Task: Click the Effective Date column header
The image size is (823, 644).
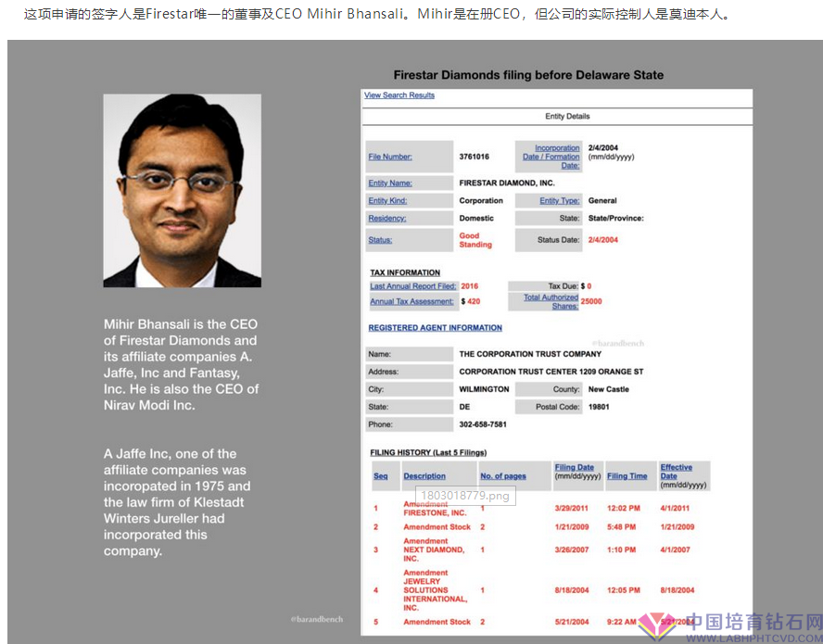Action: point(676,472)
